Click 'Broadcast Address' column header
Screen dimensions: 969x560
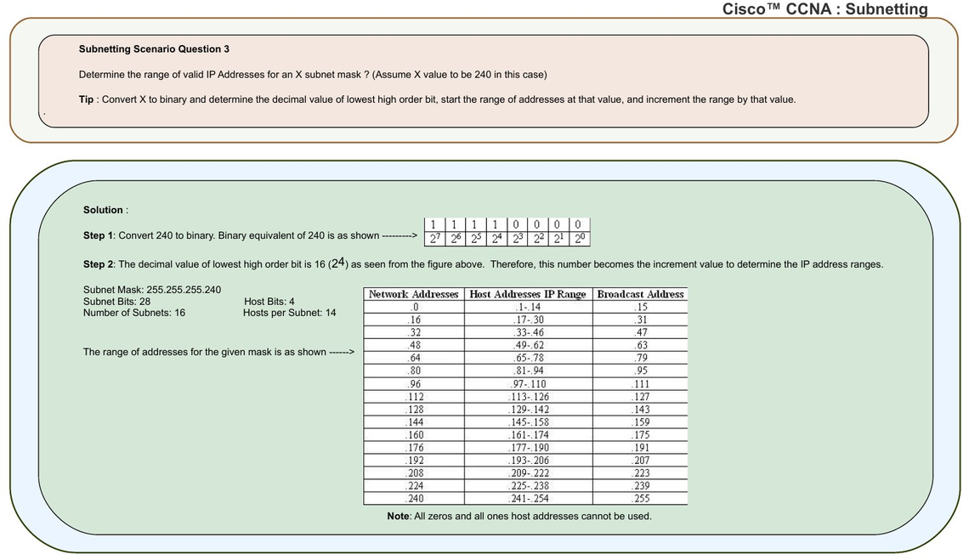coord(640,294)
